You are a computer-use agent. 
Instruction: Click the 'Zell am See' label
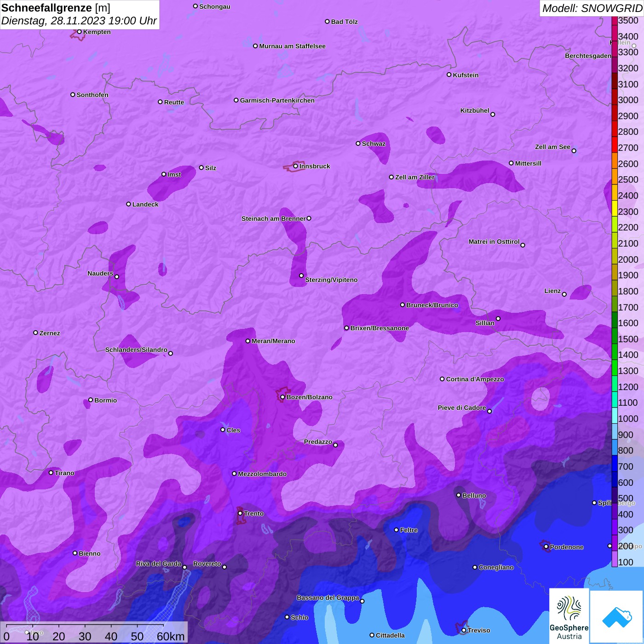[552, 147]
